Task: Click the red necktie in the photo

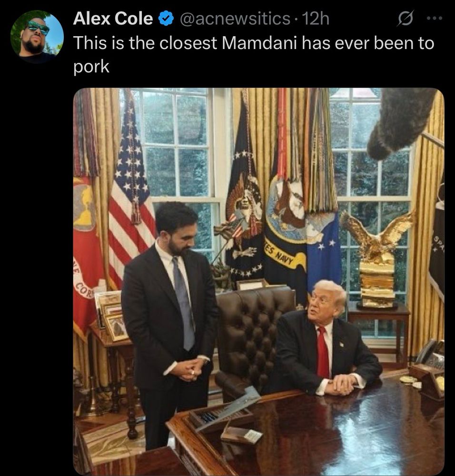Action: (323, 352)
